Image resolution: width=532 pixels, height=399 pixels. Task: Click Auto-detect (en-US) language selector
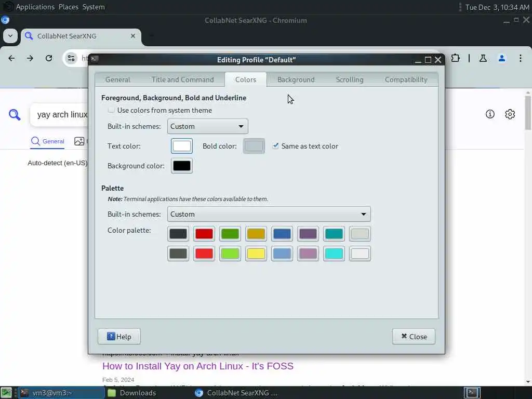coord(57,163)
